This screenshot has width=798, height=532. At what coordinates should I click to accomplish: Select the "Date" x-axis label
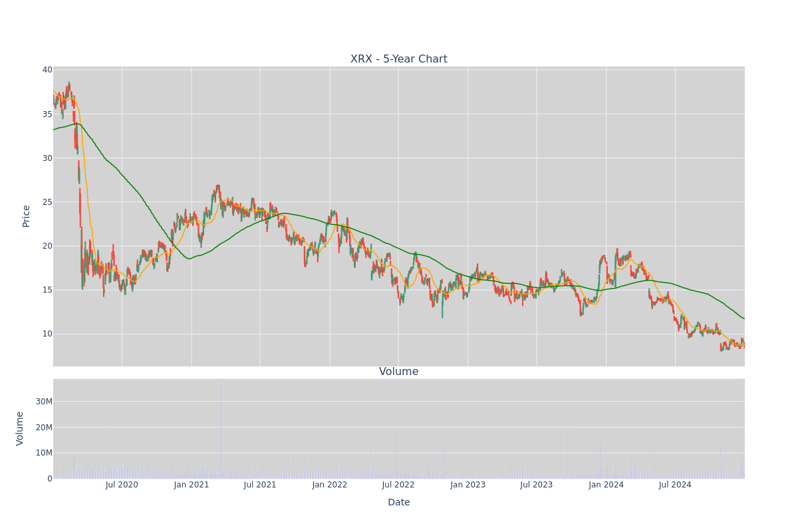click(x=399, y=503)
